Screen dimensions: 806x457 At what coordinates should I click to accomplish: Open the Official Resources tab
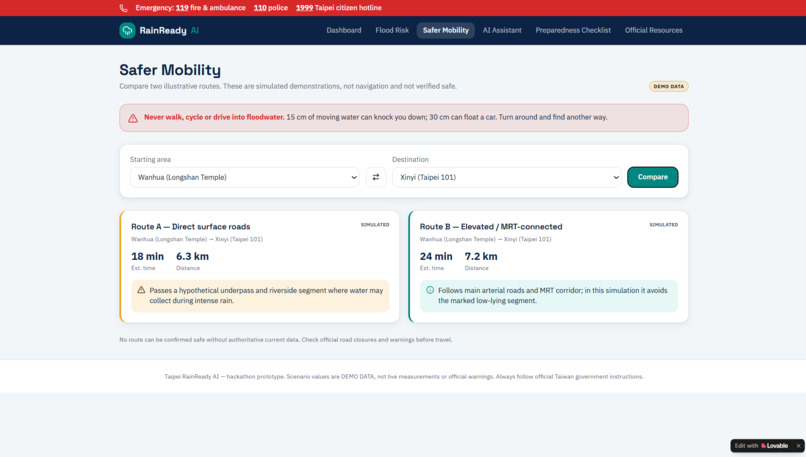653,30
